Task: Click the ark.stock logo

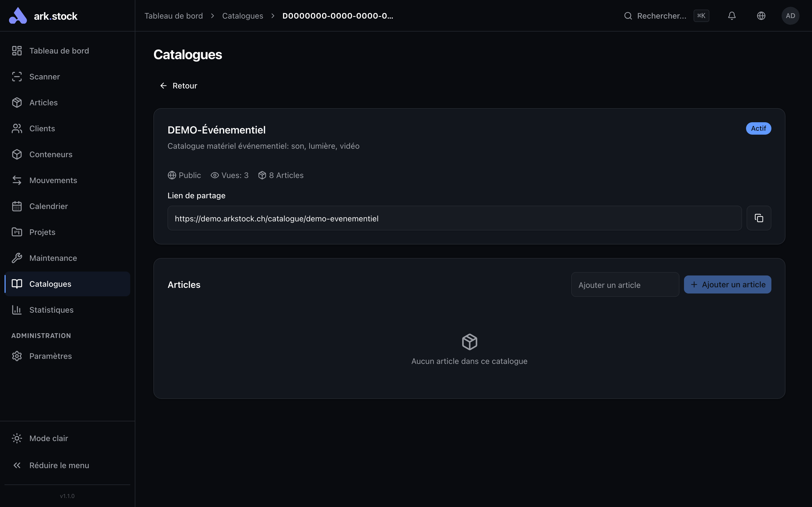Action: [43, 16]
